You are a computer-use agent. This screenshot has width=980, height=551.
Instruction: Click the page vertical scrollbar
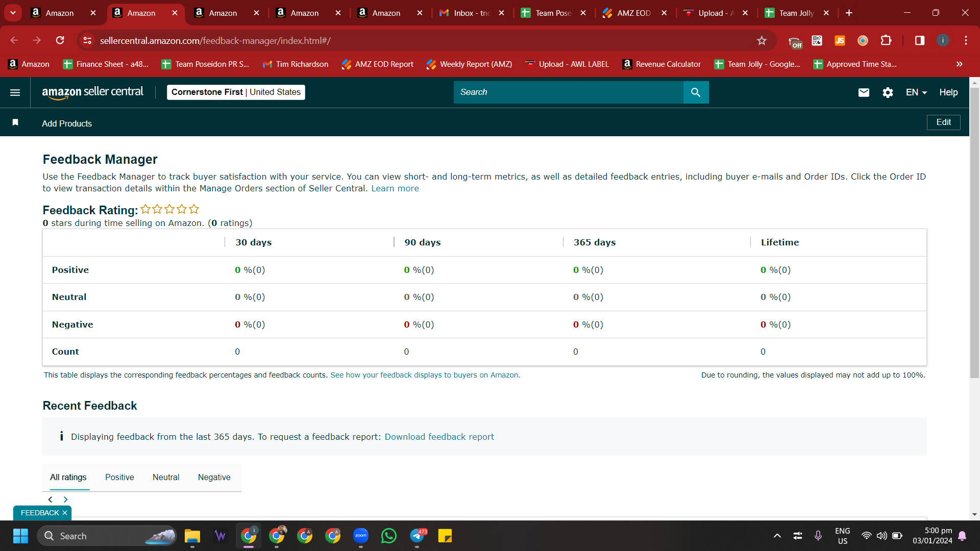pos(974,232)
